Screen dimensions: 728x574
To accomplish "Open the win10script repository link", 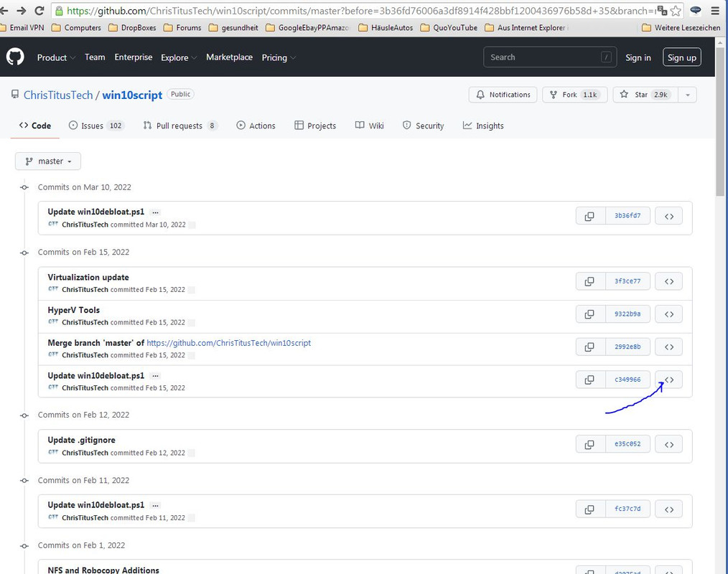I will [132, 95].
